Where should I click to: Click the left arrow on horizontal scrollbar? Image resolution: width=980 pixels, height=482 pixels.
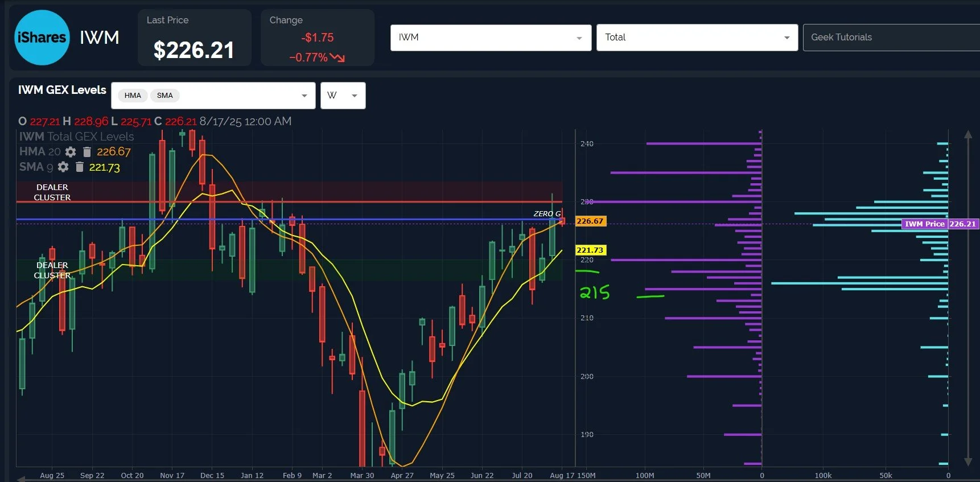click(22, 479)
